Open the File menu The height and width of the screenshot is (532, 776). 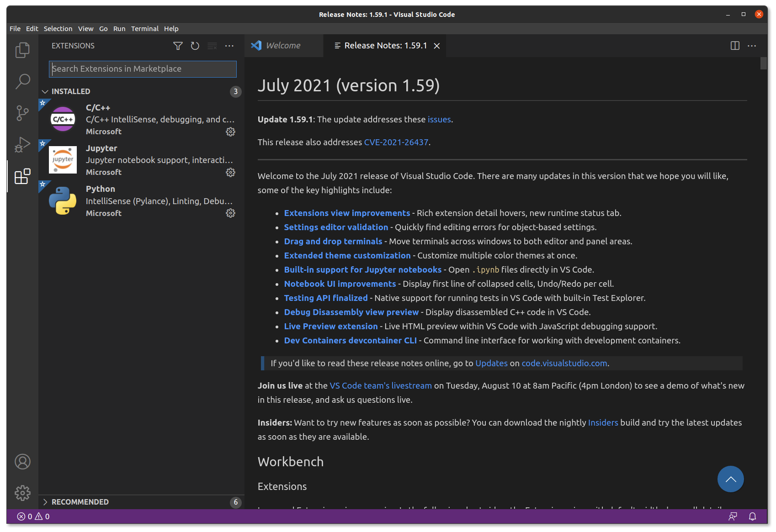pos(15,28)
